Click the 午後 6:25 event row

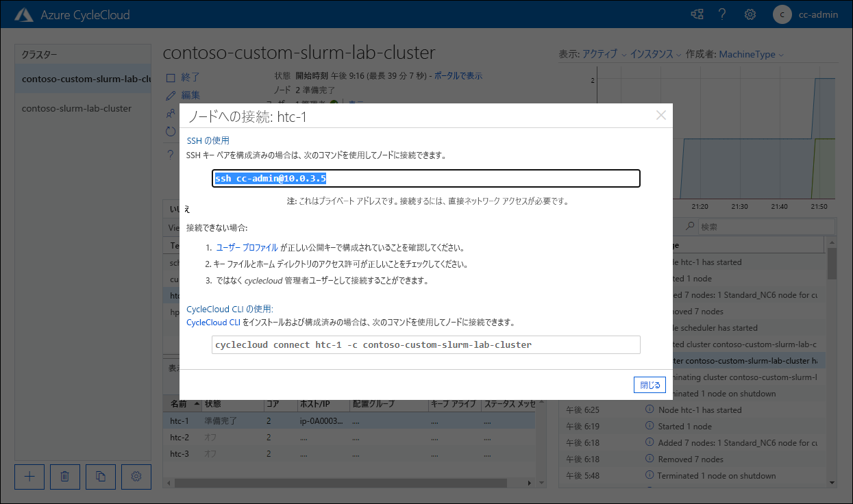693,410
